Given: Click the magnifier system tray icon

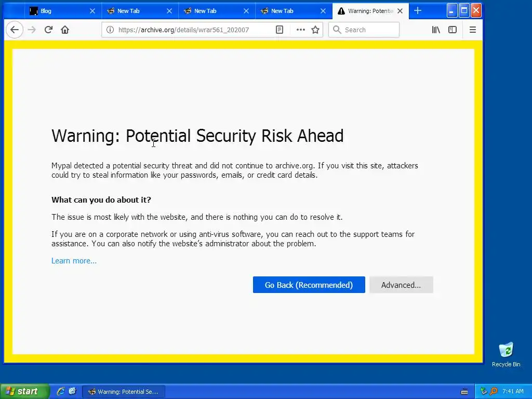Looking at the screenshot, I should coord(494,392).
